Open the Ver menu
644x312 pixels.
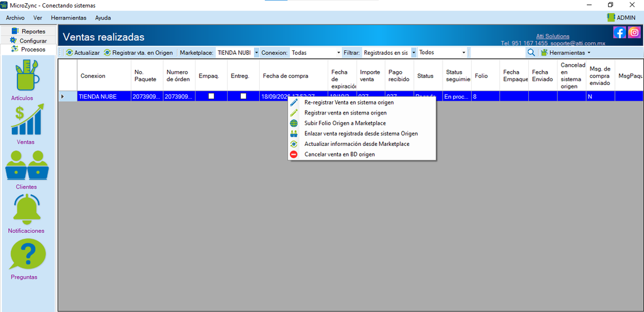click(38, 18)
